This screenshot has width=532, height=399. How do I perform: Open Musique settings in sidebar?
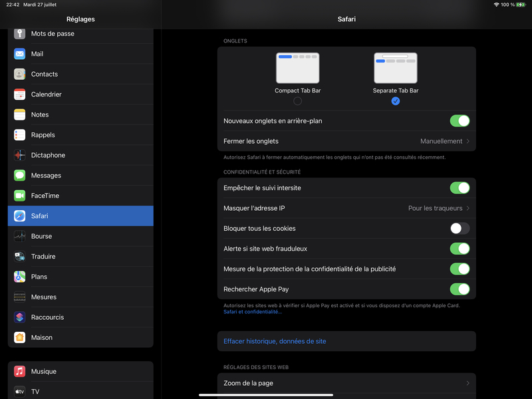[80, 372]
